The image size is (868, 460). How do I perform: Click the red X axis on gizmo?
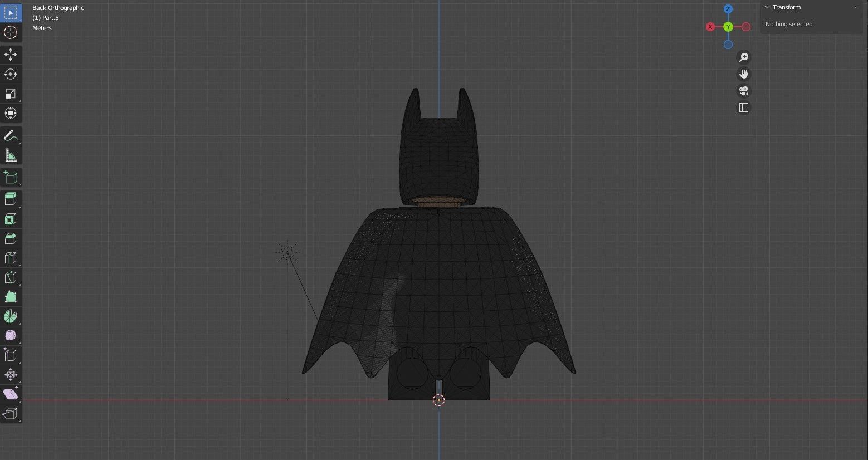coord(710,27)
